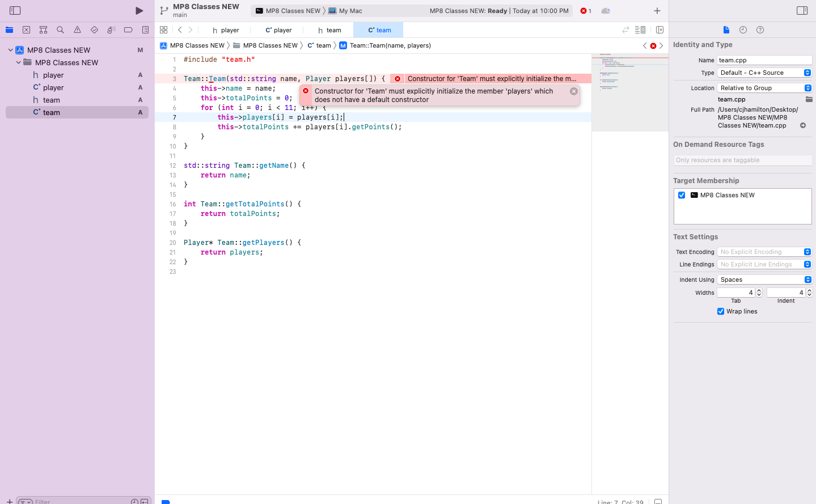Switch to the player header tab
The image size is (816, 504).
(x=225, y=29)
